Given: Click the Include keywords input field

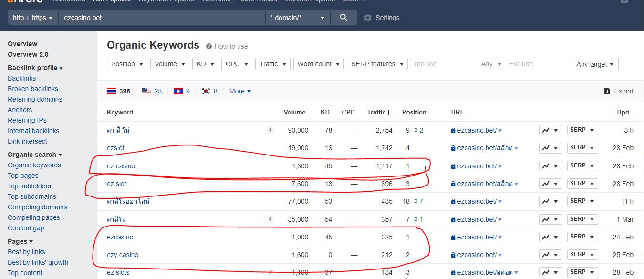Looking at the screenshot, I should coord(446,64).
